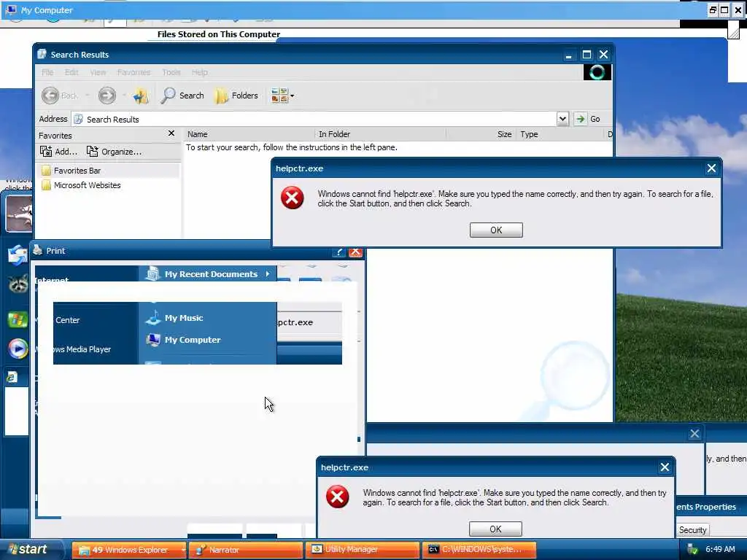Screen dimensions: 747x560
Task: Open the Help menu in Search Results
Action: coord(200,72)
